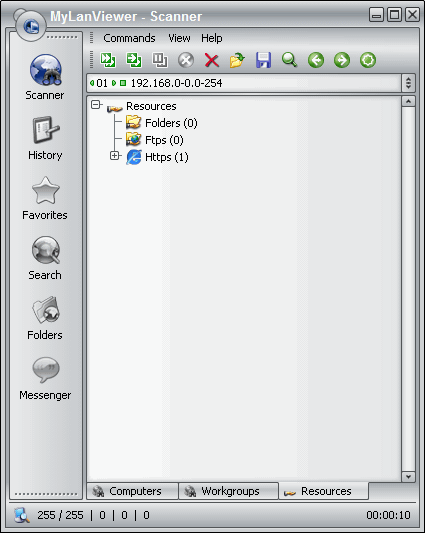Close the MyLanViewer window

(x=412, y=15)
